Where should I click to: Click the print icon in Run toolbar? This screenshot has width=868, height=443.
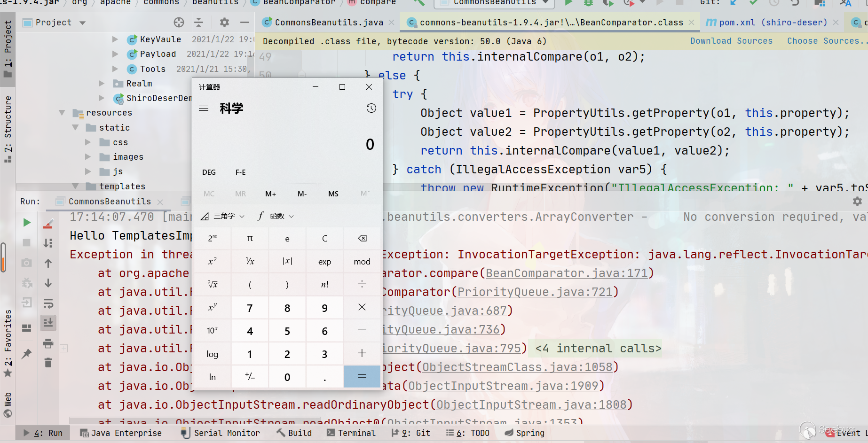coord(48,343)
